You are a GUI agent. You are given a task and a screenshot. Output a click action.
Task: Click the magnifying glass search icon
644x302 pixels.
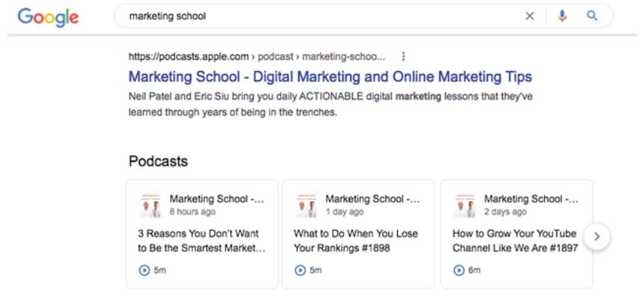[x=592, y=16]
